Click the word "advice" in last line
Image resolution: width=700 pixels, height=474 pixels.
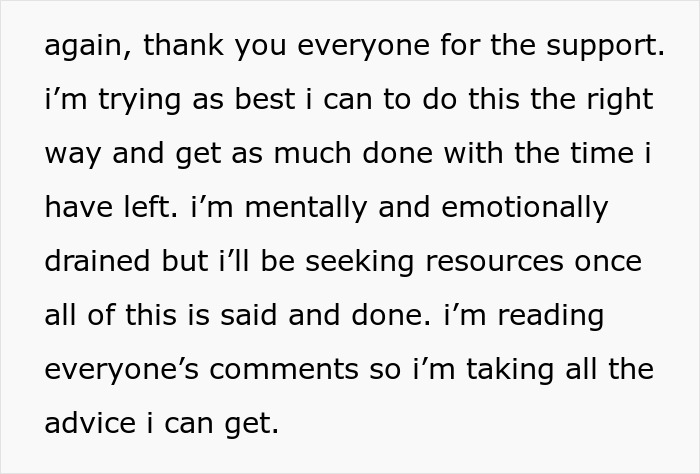coord(90,423)
